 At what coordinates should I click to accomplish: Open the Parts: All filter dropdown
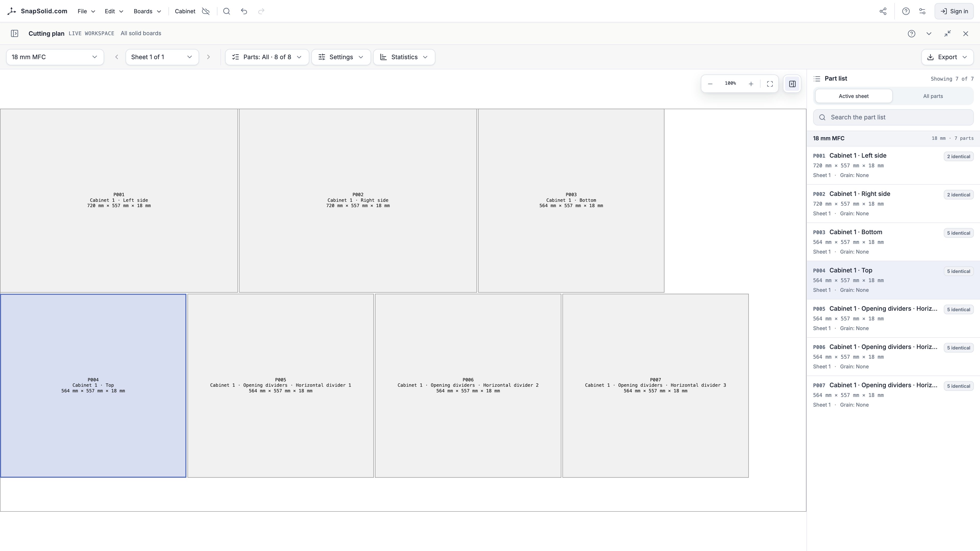click(267, 57)
